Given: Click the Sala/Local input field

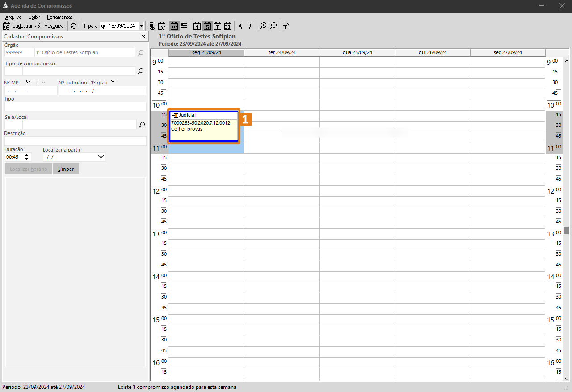Looking at the screenshot, I should point(80,125).
